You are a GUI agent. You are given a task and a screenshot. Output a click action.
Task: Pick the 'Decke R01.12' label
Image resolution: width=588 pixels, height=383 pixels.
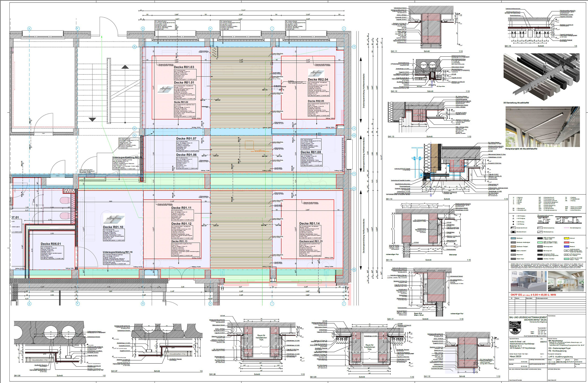(181, 224)
